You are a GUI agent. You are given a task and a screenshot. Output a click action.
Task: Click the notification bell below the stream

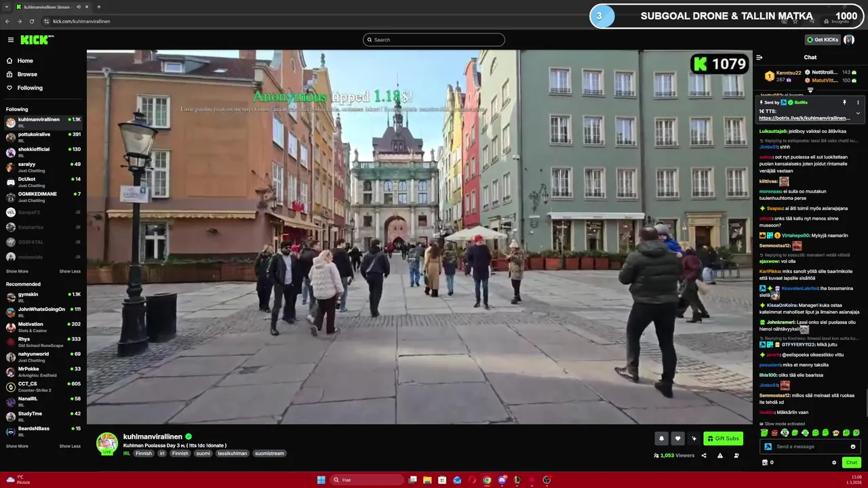coord(661,439)
